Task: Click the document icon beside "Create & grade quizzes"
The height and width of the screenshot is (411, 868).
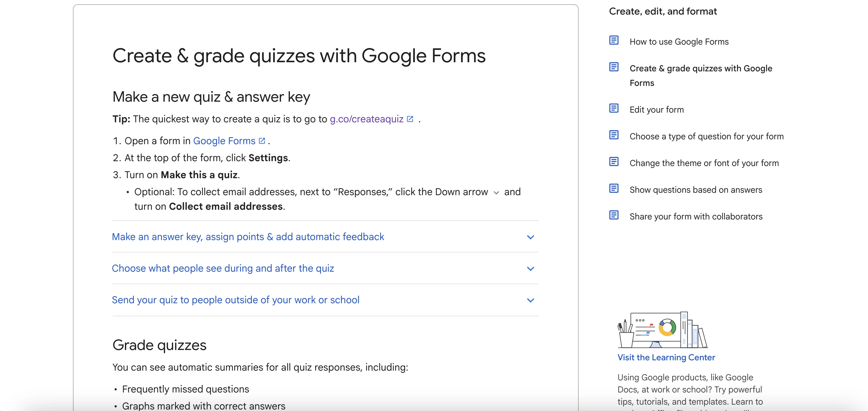Action: pyautogui.click(x=614, y=67)
